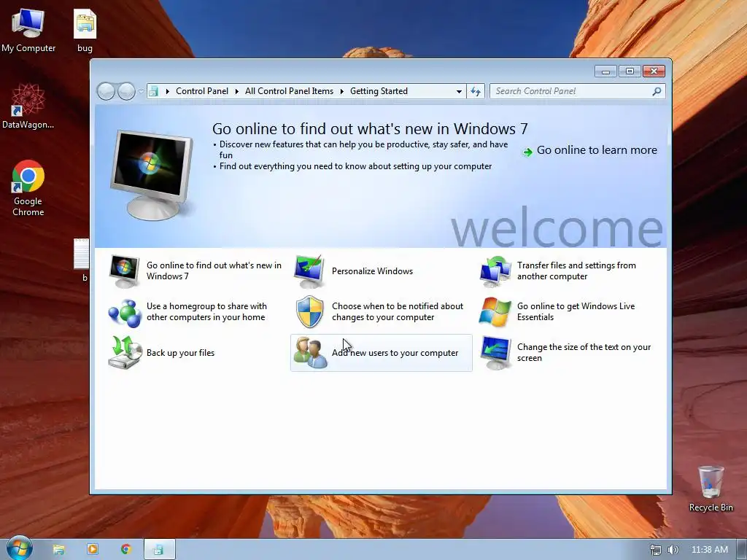This screenshot has width=747, height=560.
Task: Launch Chrome from the taskbar
Action: [x=125, y=550]
